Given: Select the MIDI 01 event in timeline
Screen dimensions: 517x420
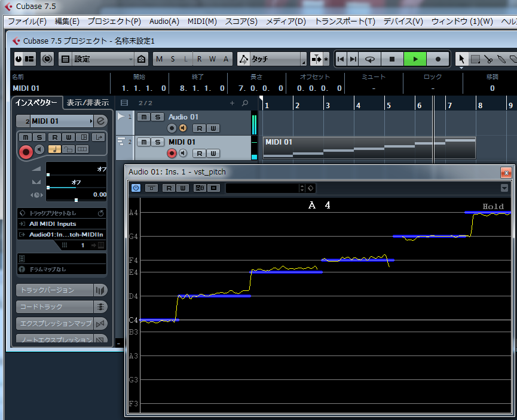Looking at the screenshot, I should tap(369, 148).
